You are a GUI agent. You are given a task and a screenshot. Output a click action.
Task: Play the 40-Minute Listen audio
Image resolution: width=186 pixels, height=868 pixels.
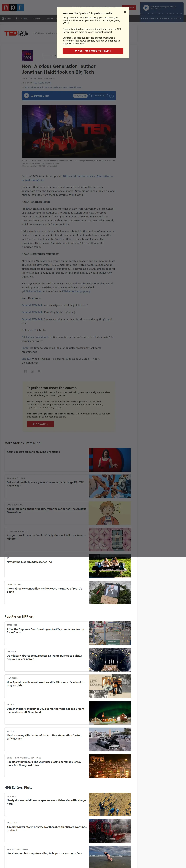coord(26,96)
